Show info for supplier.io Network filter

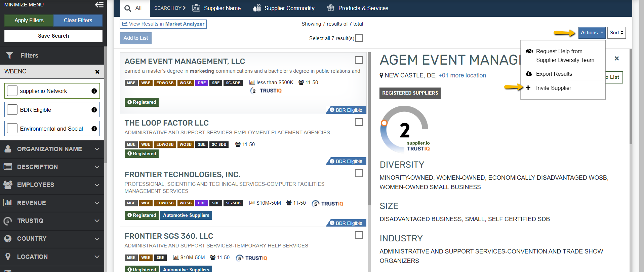(x=94, y=91)
